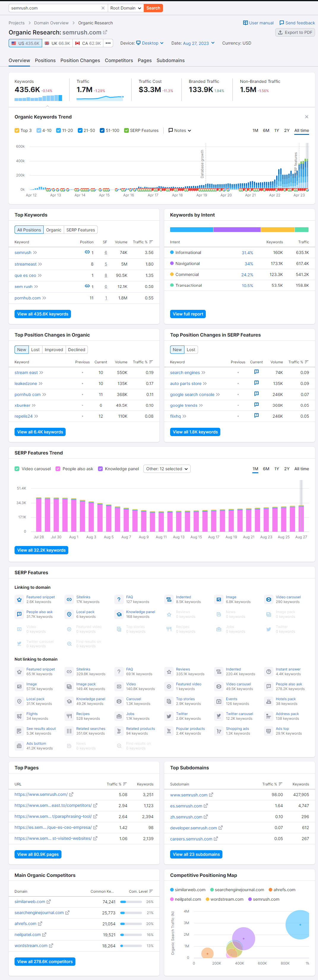The height and width of the screenshot is (980, 318).
Task: Click Instant answer icon in Not linking section
Action: (x=268, y=672)
